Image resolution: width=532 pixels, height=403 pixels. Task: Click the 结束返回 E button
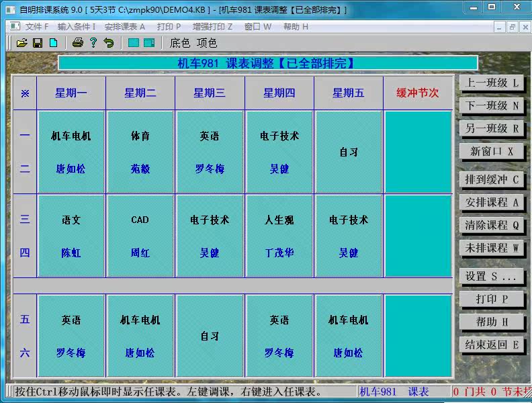click(x=492, y=345)
